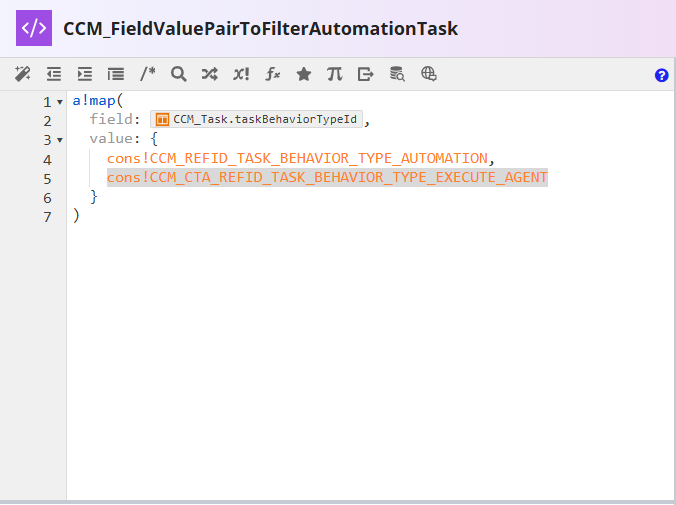Viewport: 676px width, 505px height.
Task: Click the auto-indent lines icon
Action: pos(116,74)
